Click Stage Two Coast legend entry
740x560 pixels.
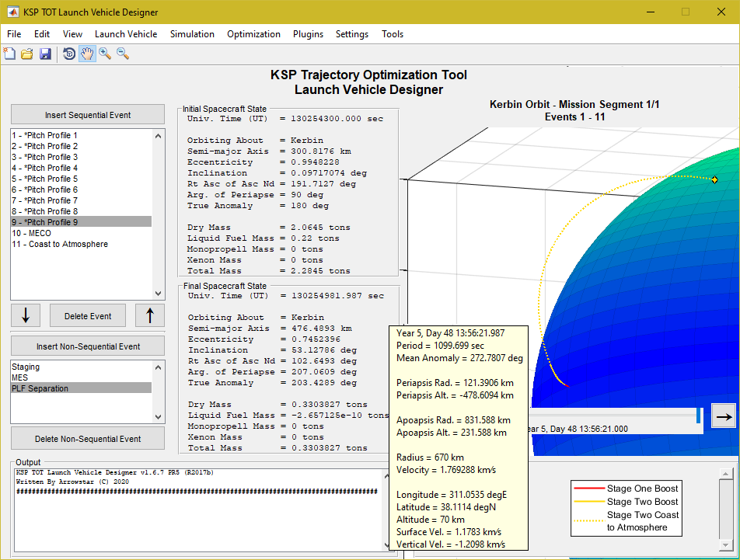[x=627, y=521]
